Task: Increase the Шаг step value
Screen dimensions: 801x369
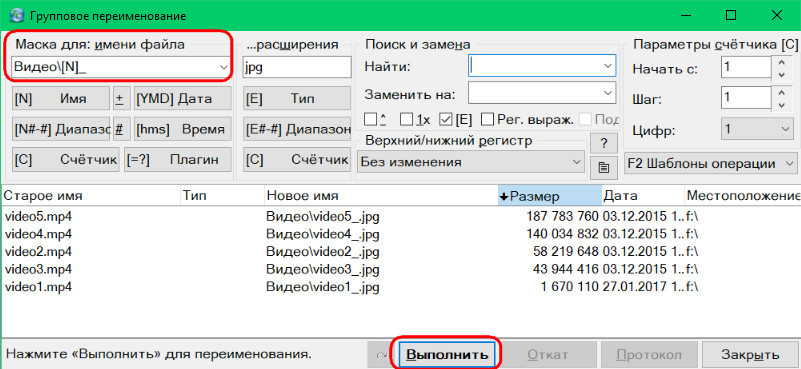Action: [x=781, y=93]
